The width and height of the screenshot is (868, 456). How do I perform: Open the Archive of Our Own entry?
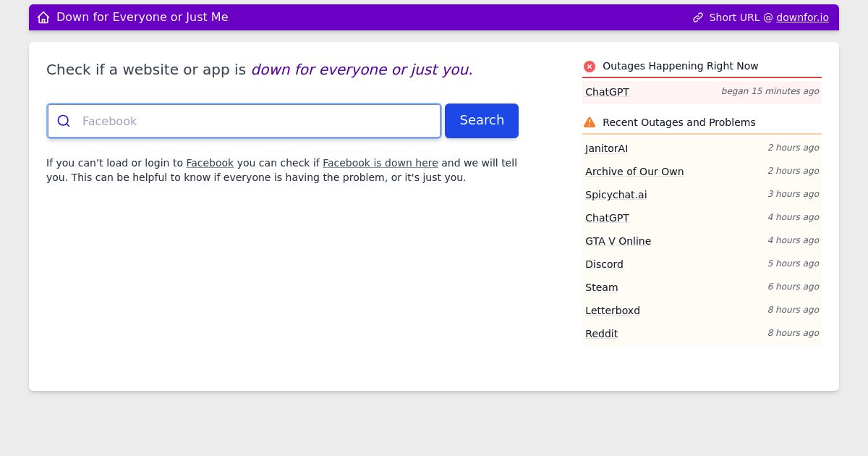(x=634, y=172)
